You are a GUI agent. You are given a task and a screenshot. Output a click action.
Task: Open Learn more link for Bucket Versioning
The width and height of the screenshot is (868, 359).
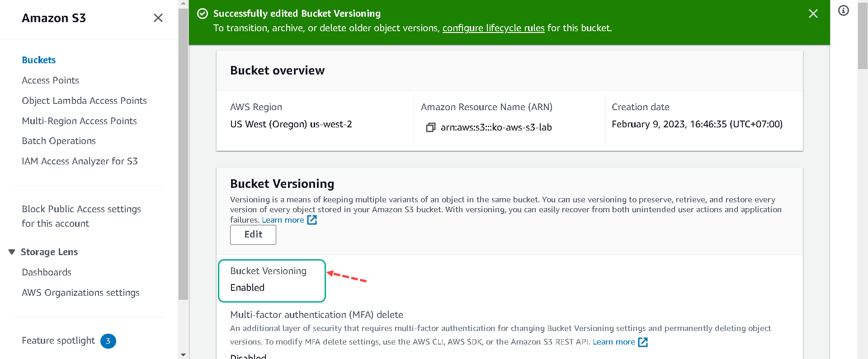point(283,220)
